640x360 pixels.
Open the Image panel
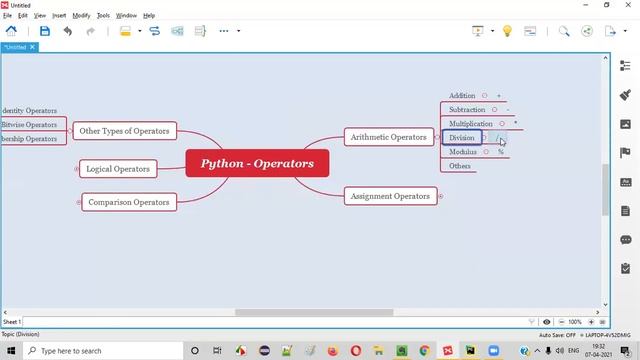pos(625,124)
